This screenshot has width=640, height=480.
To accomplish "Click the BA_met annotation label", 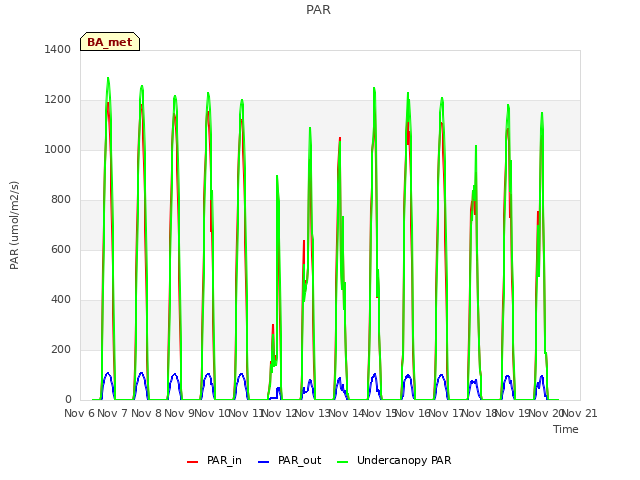I will pos(110,42).
